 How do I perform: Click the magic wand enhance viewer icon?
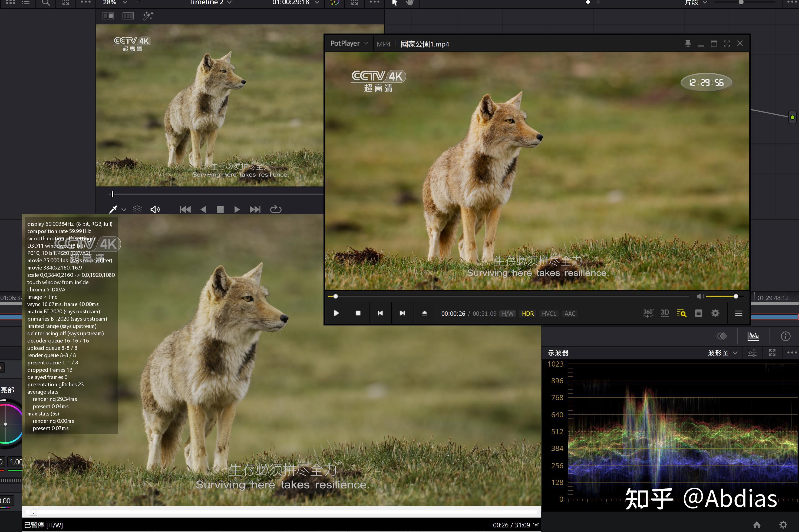[148, 16]
